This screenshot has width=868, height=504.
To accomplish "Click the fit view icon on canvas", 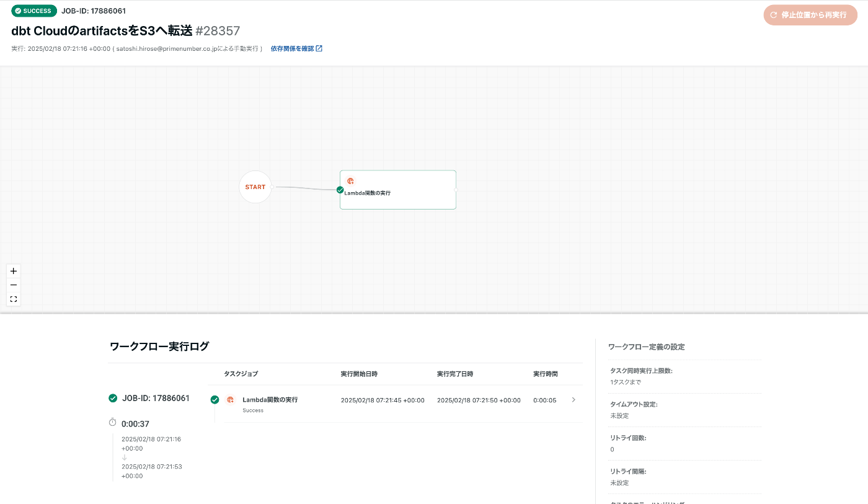I will click(x=14, y=299).
